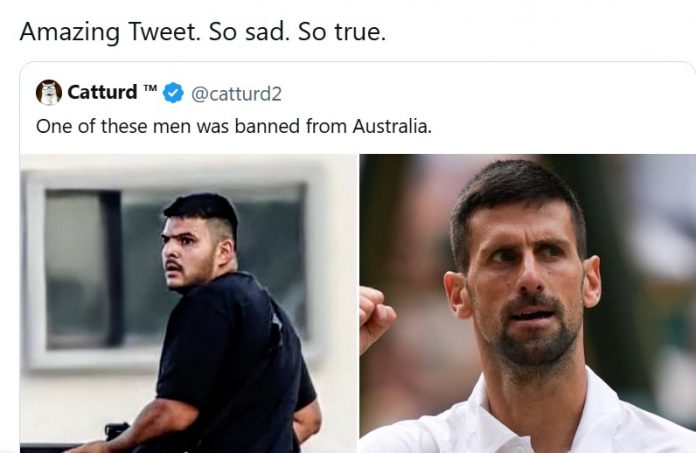The height and width of the screenshot is (453, 696).
Task: Click empty header space right of @catturd2
Action: pyautogui.click(x=480, y=93)
